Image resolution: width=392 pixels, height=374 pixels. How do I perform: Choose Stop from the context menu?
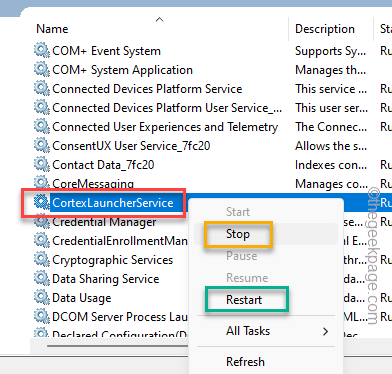238,234
